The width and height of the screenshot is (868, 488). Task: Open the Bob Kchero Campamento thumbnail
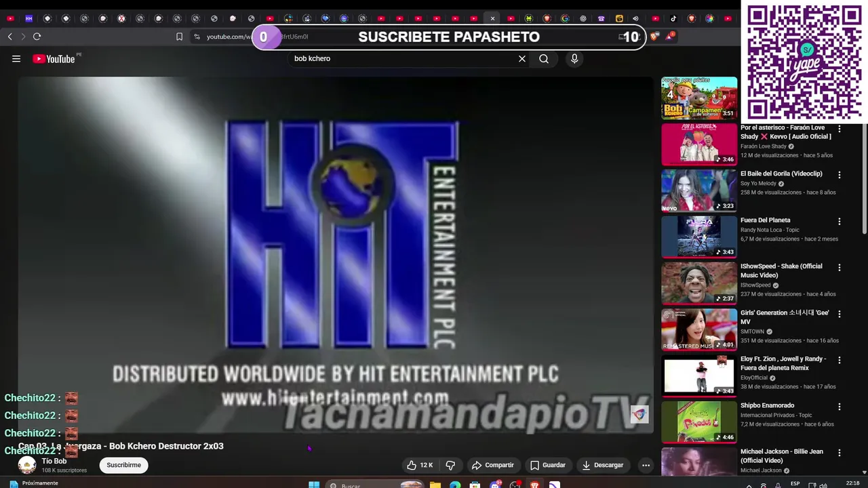tap(699, 98)
